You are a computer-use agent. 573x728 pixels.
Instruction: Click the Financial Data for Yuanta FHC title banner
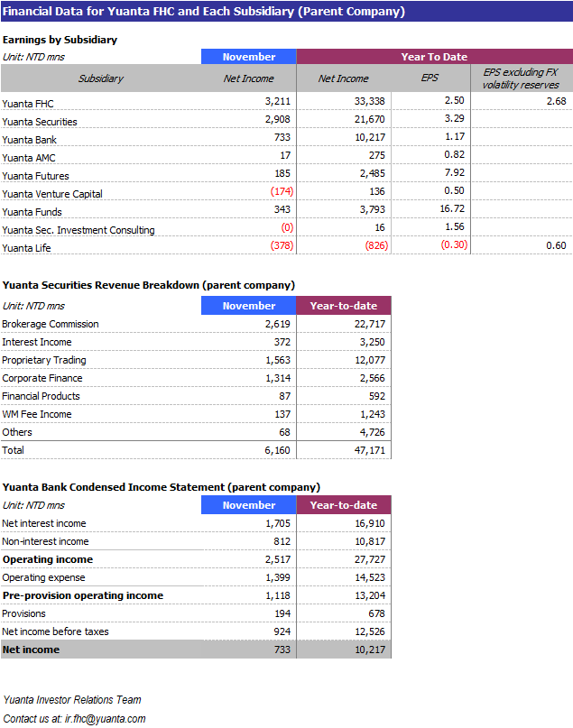[204, 12]
